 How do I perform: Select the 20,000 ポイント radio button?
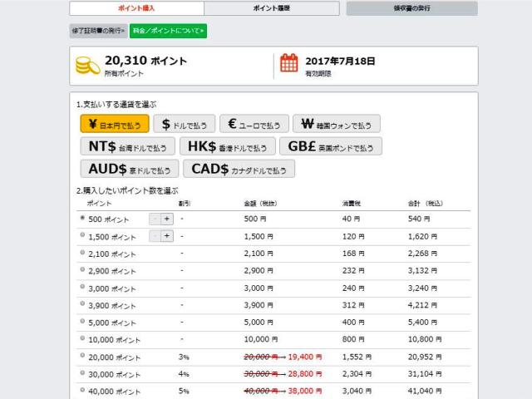coord(82,355)
